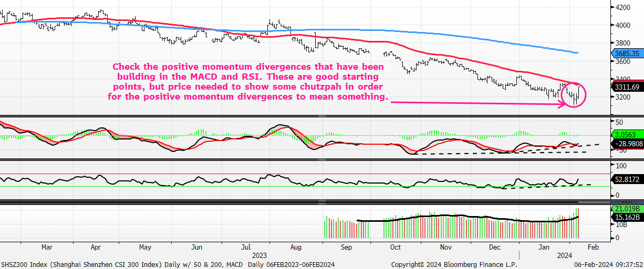The width and height of the screenshot is (644, 269).
Task: Click the Sep label on the date axis
Action: point(346,246)
